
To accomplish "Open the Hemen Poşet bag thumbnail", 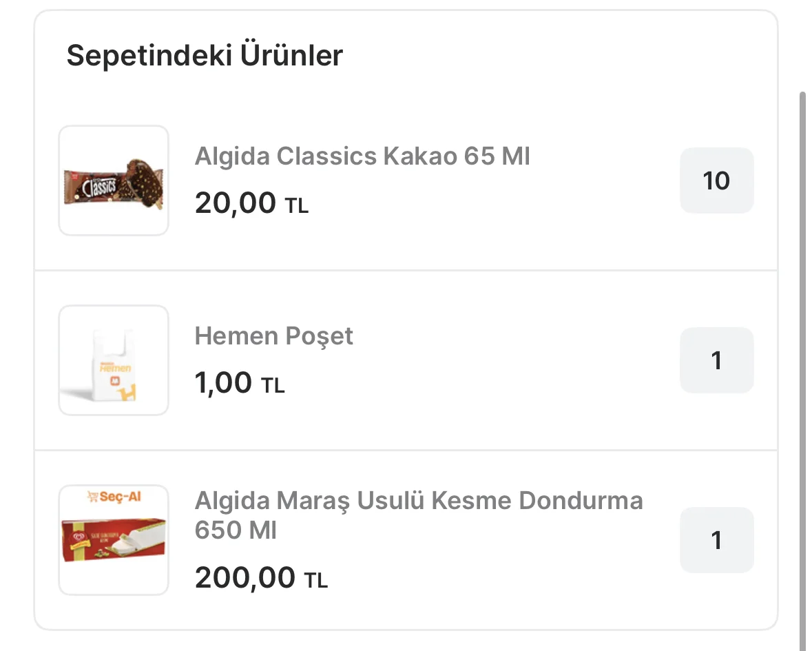I will (x=114, y=360).
